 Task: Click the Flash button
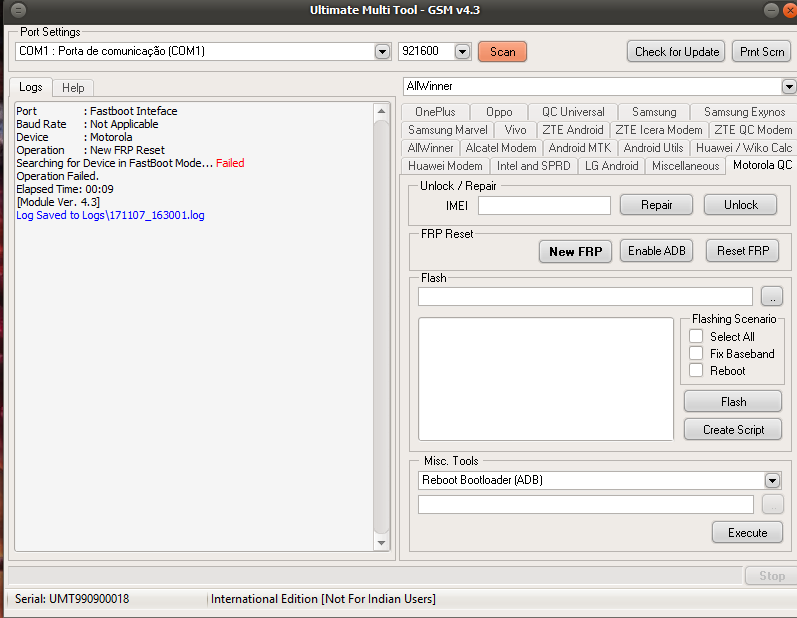pos(733,401)
